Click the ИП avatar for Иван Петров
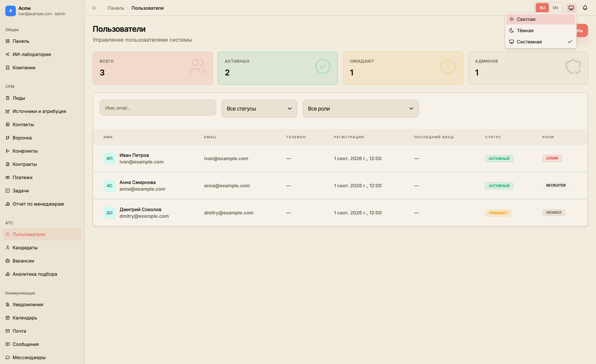 [109, 159]
